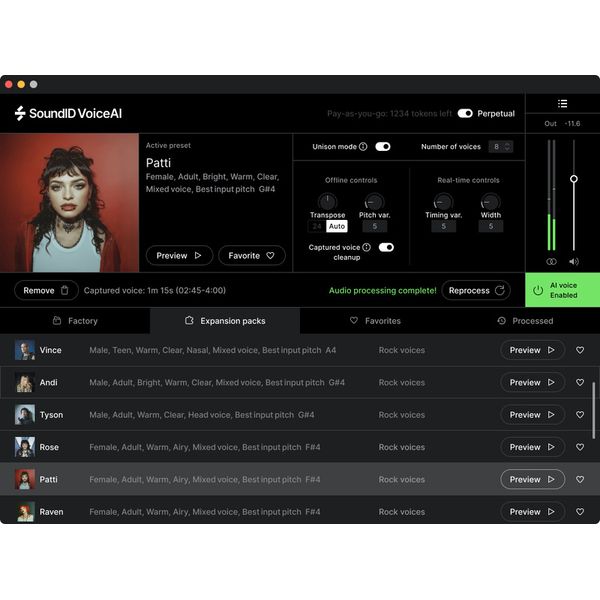Preview the Raven voice
The image size is (600, 600).
(x=532, y=512)
